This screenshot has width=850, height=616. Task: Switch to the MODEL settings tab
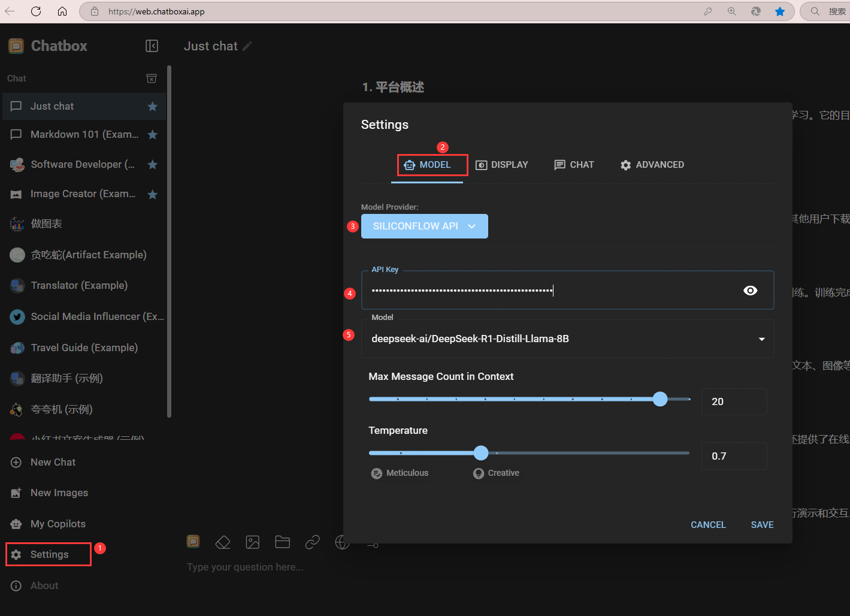click(426, 165)
